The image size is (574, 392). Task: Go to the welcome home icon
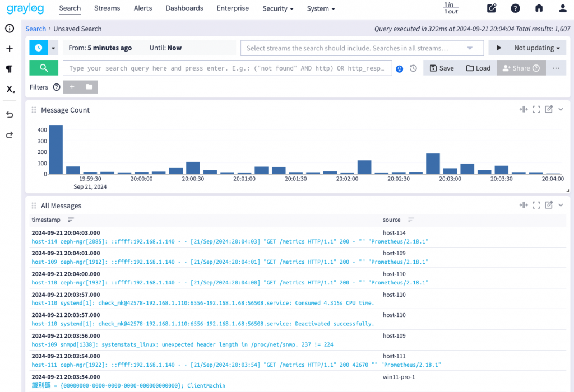tap(539, 8)
